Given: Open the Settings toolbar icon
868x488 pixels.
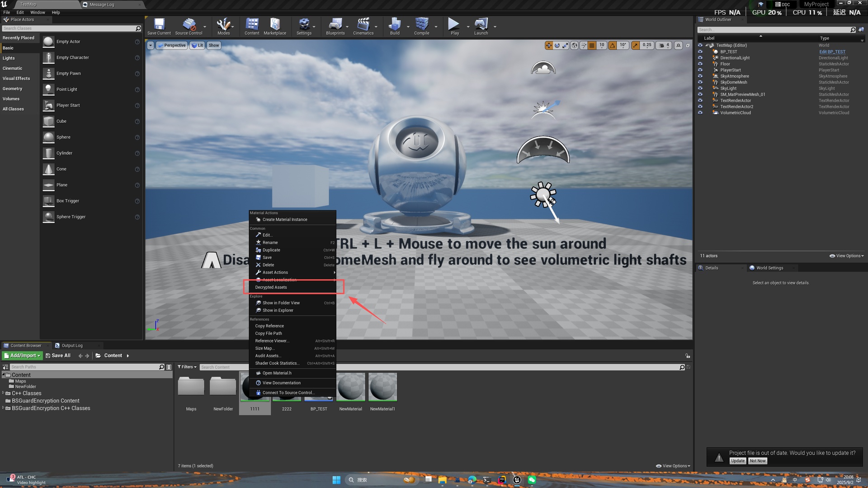Looking at the screenshot, I should 304,26.
